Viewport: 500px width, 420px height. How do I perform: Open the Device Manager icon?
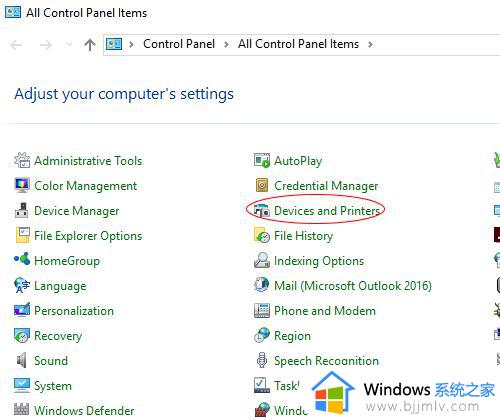coord(22,210)
